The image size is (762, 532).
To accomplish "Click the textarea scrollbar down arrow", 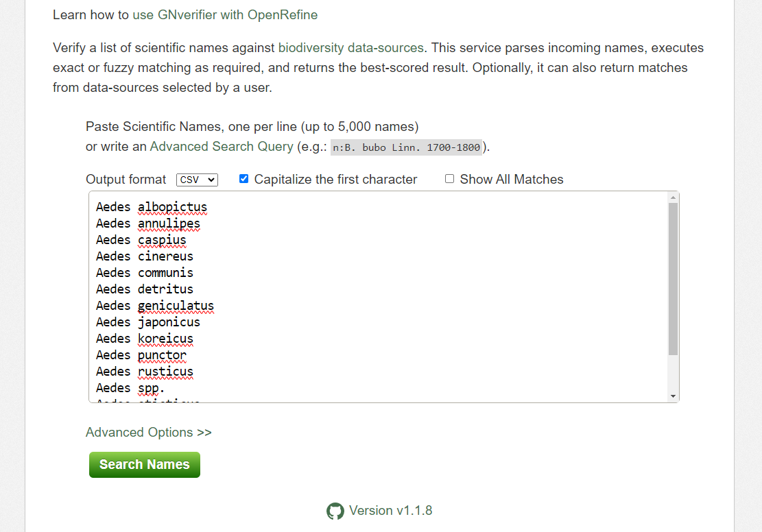I will pyautogui.click(x=673, y=396).
